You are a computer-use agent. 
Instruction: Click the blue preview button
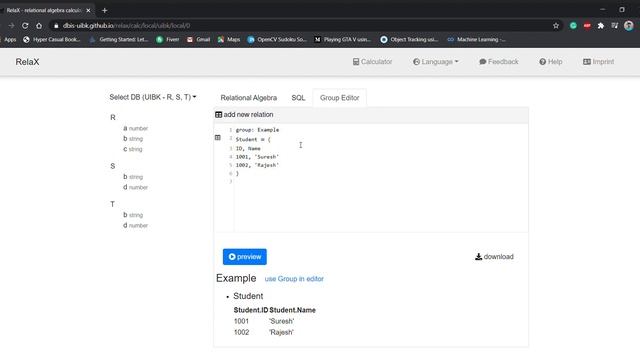click(244, 257)
